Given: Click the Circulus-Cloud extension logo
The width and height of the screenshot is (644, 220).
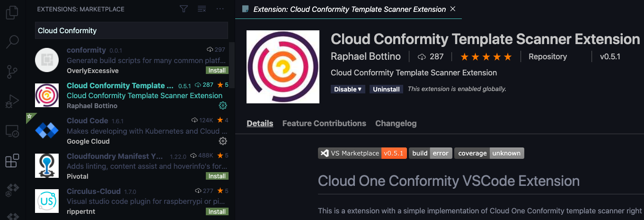Looking at the screenshot, I should [47, 201].
